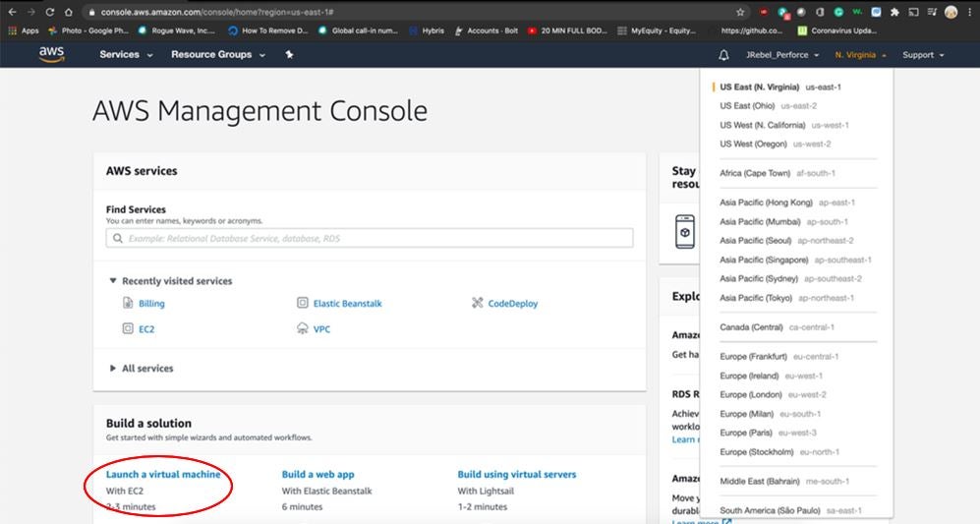Open browser home page icon
Viewport: 980px width, 524px height.
[68, 12]
